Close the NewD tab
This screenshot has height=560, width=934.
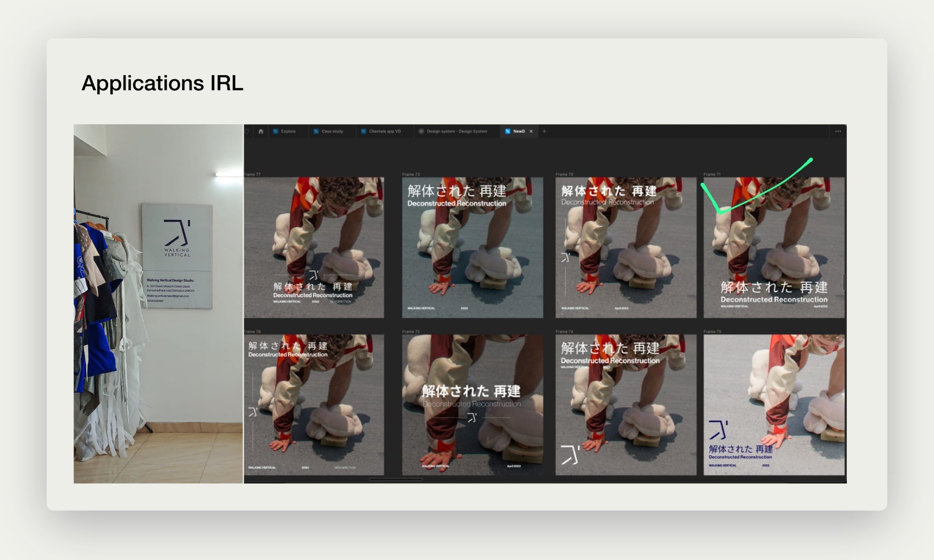(531, 131)
